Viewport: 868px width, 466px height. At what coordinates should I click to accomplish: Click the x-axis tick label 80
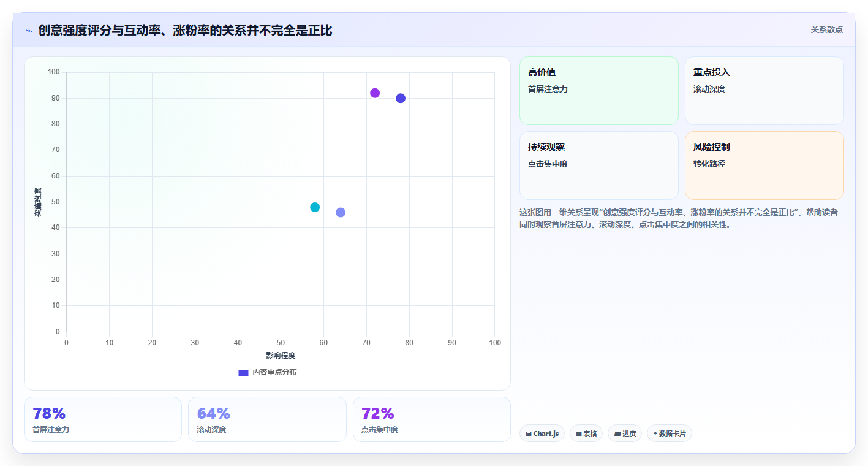point(409,343)
